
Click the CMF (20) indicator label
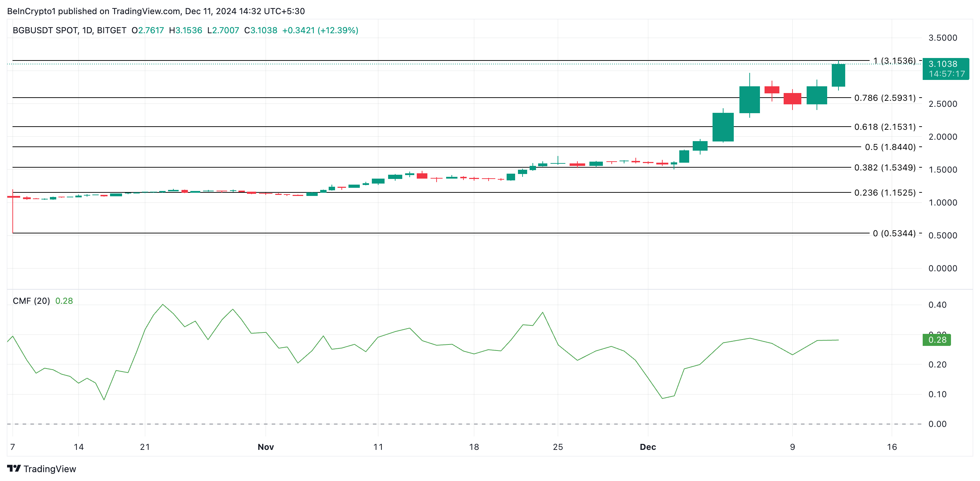31,301
